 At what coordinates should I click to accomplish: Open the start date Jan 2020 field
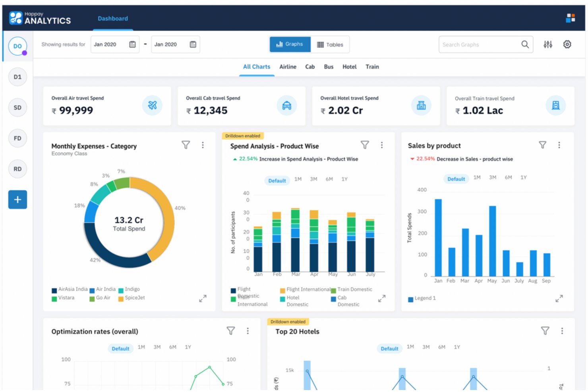coord(115,44)
